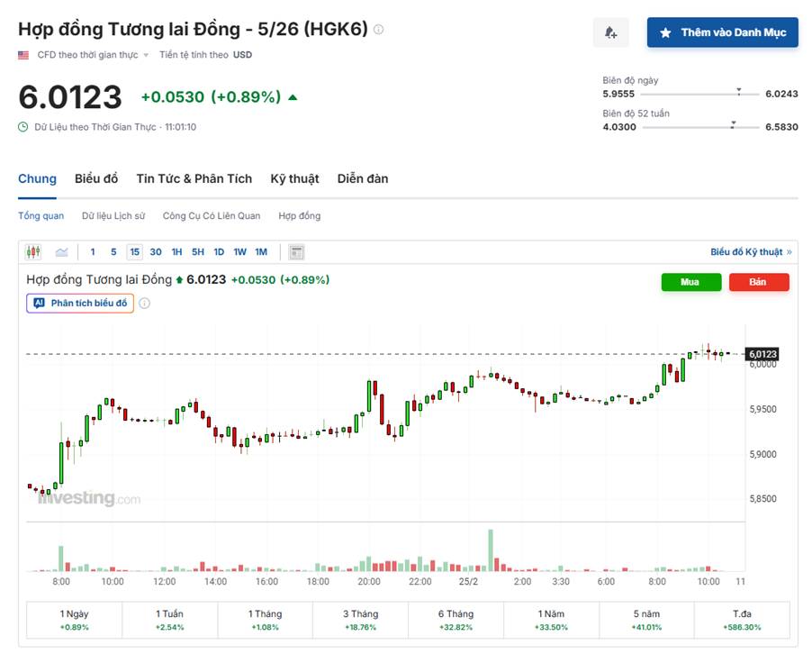Expand the CFD theo thời gian thực dropdown
The height and width of the screenshot is (654, 812).
click(90, 54)
